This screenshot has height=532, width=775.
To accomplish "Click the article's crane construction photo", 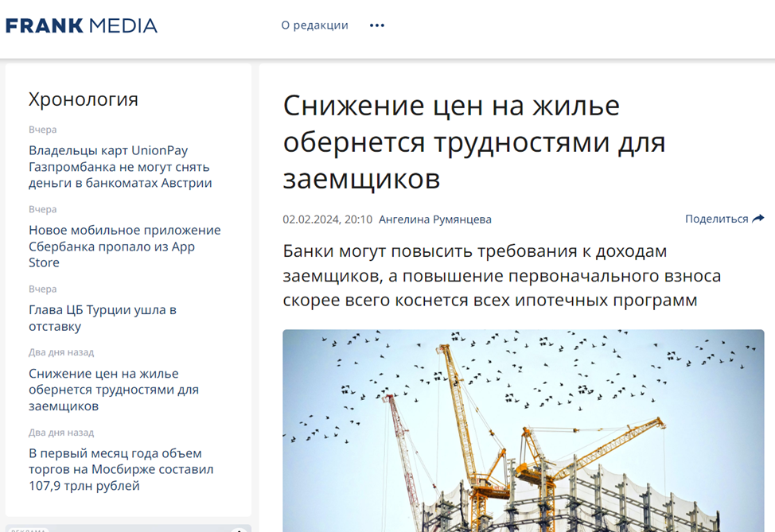I will pyautogui.click(x=524, y=431).
